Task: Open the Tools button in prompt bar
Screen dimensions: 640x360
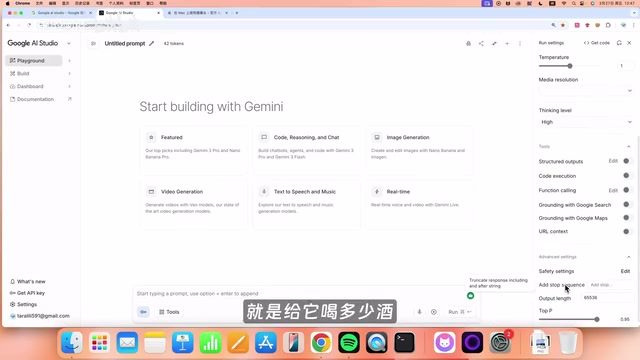Action: point(169,312)
